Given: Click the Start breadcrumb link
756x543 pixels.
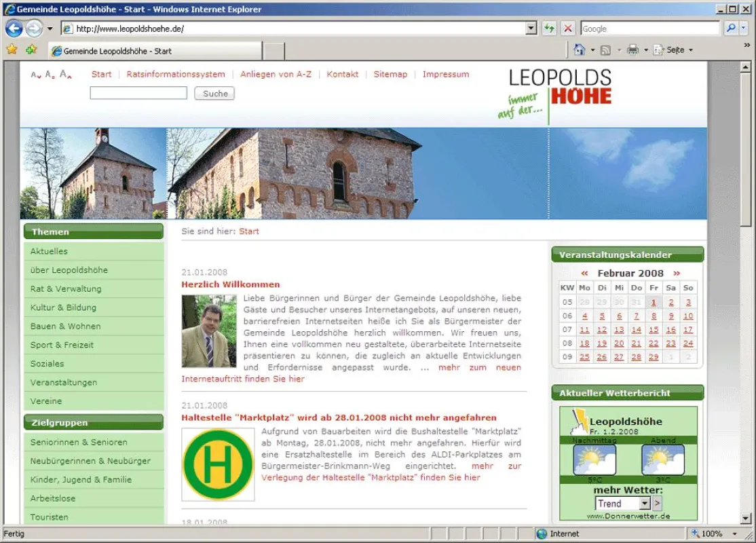Looking at the screenshot, I should [249, 231].
